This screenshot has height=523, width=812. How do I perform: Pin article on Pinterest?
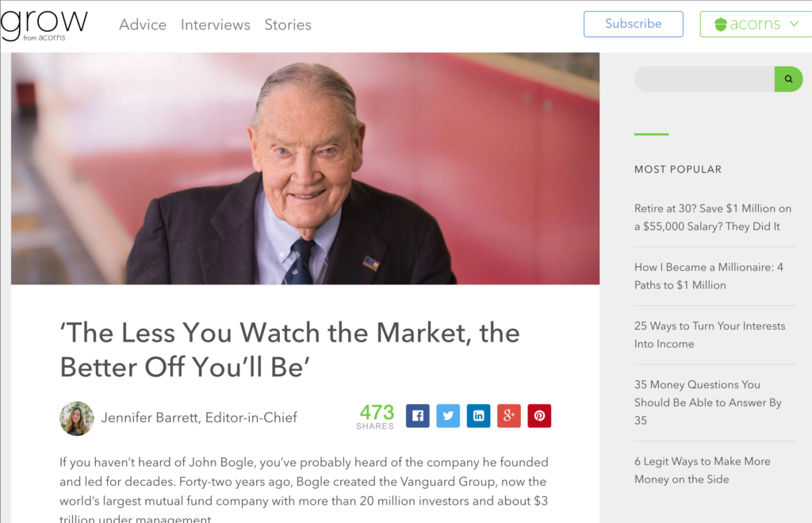point(539,416)
